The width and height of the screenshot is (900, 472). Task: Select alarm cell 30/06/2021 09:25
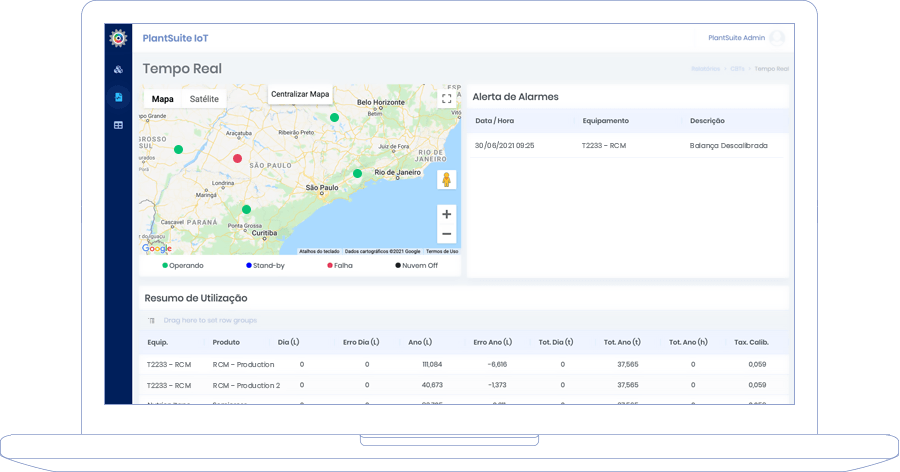click(505, 146)
